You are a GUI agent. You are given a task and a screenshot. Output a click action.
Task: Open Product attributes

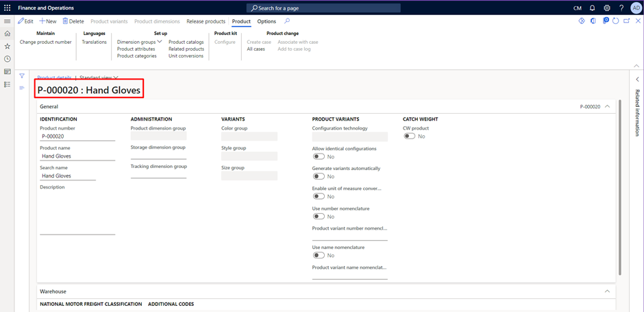[136, 49]
